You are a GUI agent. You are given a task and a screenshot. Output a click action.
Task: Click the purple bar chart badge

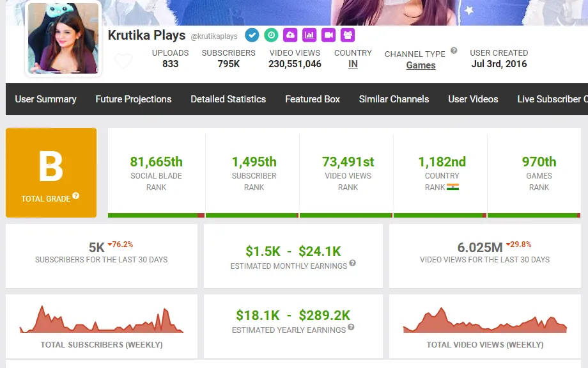pos(309,35)
